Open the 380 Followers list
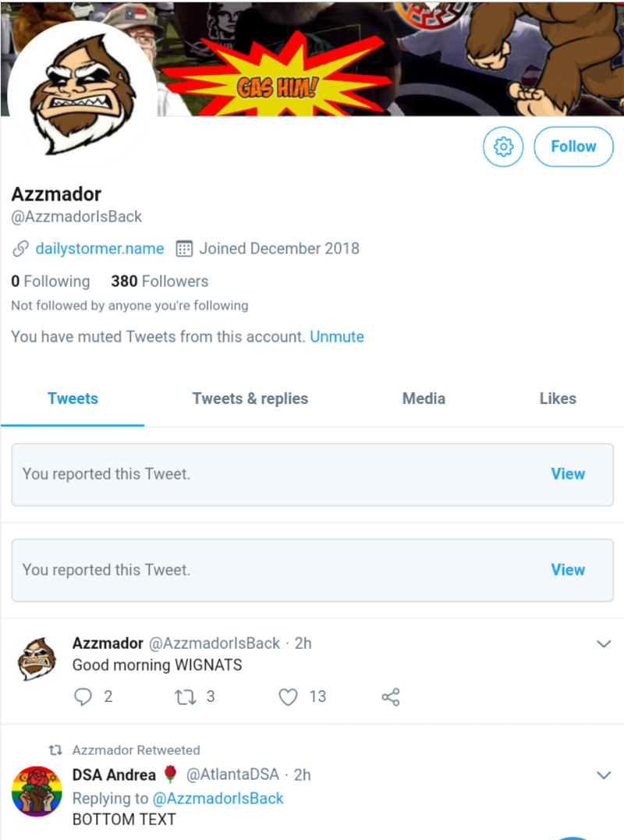 point(160,282)
